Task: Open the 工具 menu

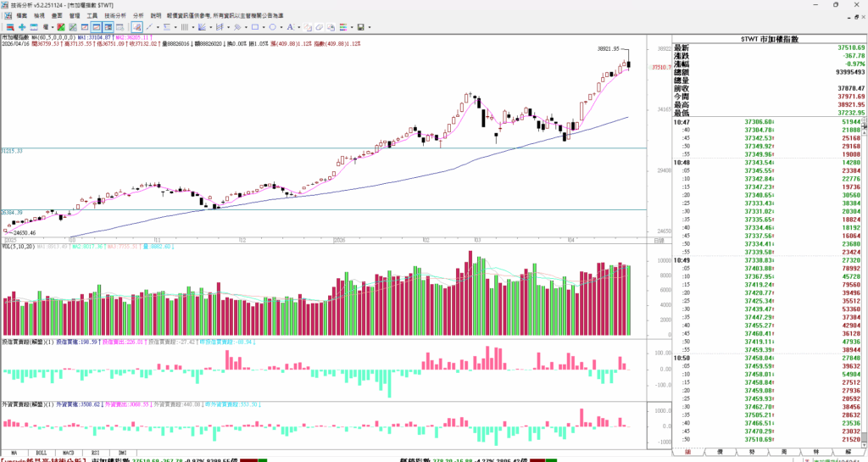Action: [94, 15]
